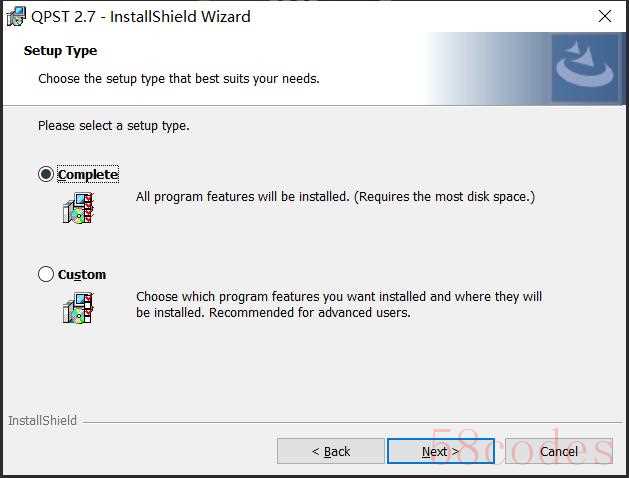Click the 'Choose the setup type that best suits' subtitle
The image size is (629, 478).
[x=179, y=79]
